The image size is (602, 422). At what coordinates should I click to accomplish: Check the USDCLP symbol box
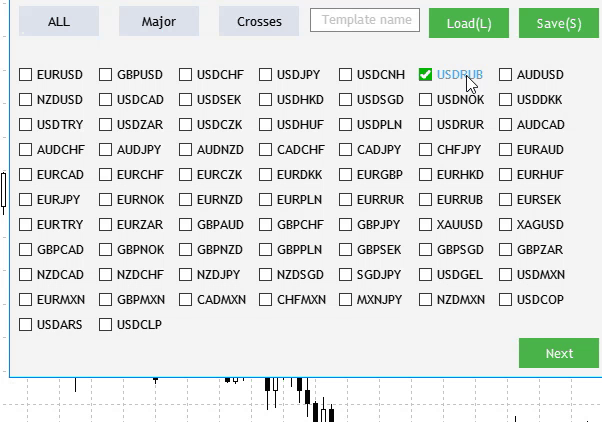106,325
